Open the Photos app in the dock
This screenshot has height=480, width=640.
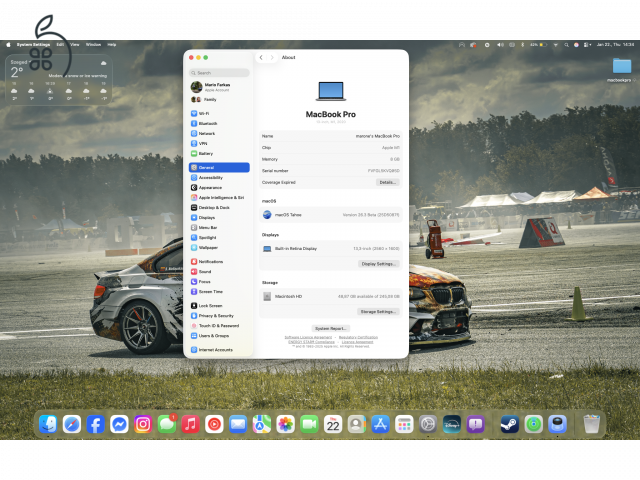point(285,424)
